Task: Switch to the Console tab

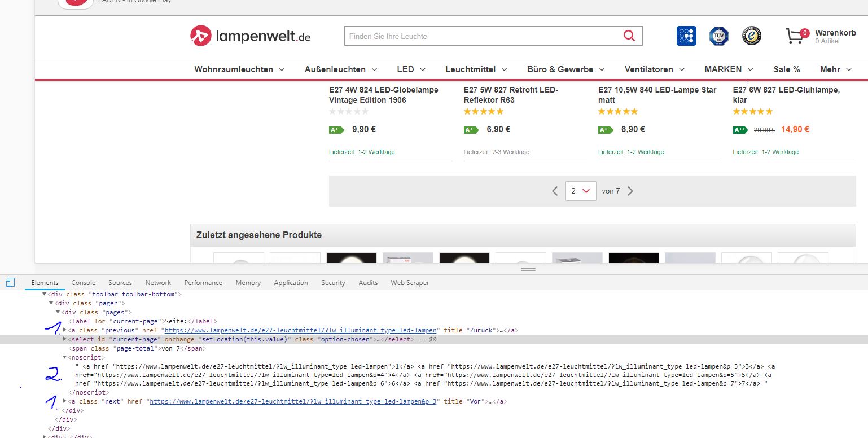Action: (x=83, y=283)
